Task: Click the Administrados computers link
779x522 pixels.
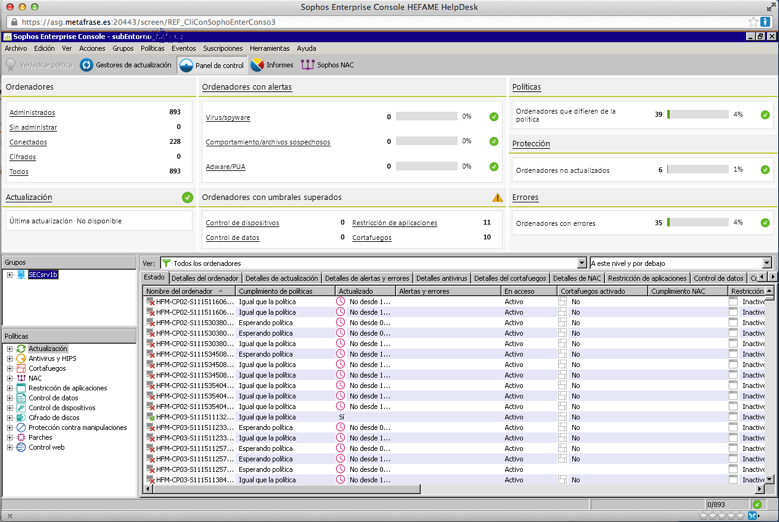Action: click(32, 113)
